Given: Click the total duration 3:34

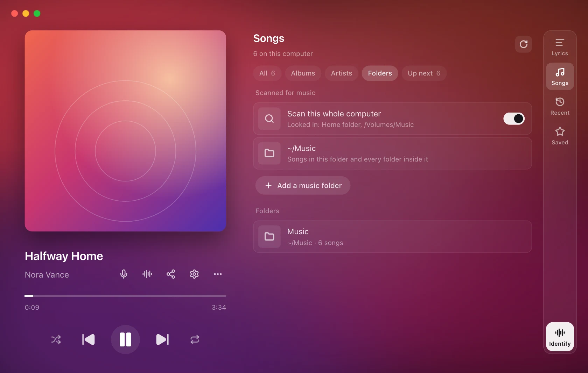Looking at the screenshot, I should (x=219, y=308).
